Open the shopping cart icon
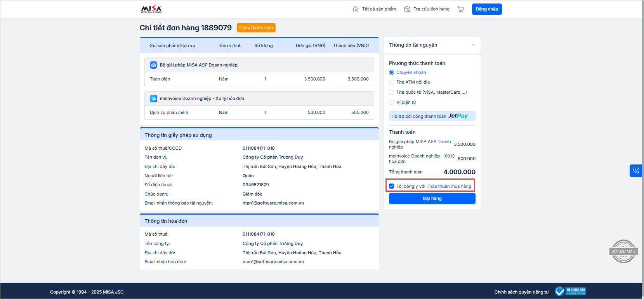644x299 pixels. (x=461, y=9)
